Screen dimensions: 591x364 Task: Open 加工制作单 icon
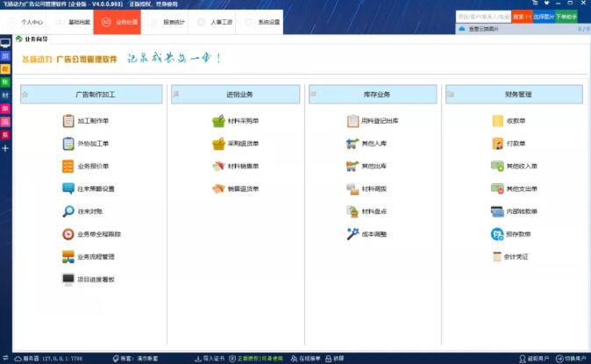click(x=68, y=121)
